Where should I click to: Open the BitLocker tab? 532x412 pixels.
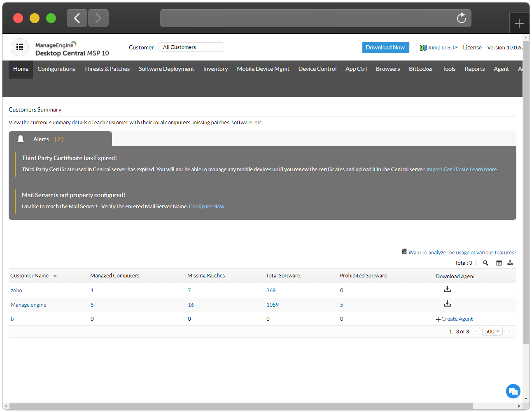(421, 69)
